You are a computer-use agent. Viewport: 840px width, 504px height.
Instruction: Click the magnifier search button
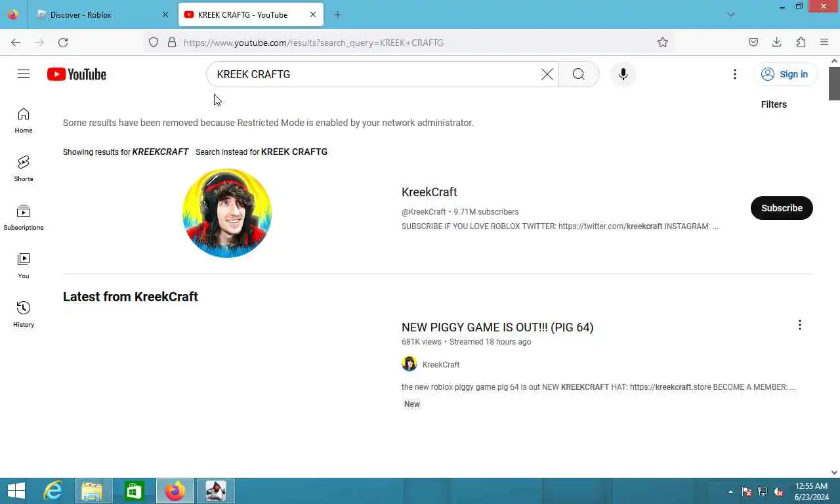[x=578, y=74]
